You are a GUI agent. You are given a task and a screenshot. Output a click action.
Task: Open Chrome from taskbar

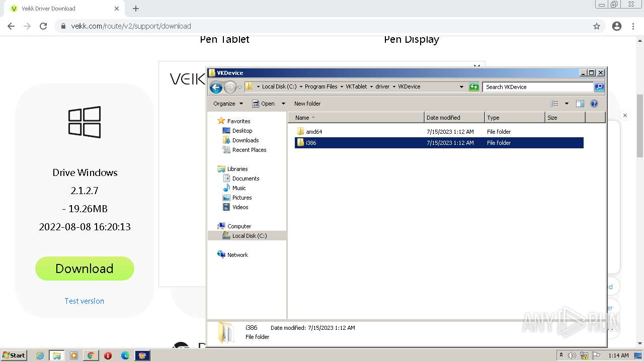[x=91, y=355]
